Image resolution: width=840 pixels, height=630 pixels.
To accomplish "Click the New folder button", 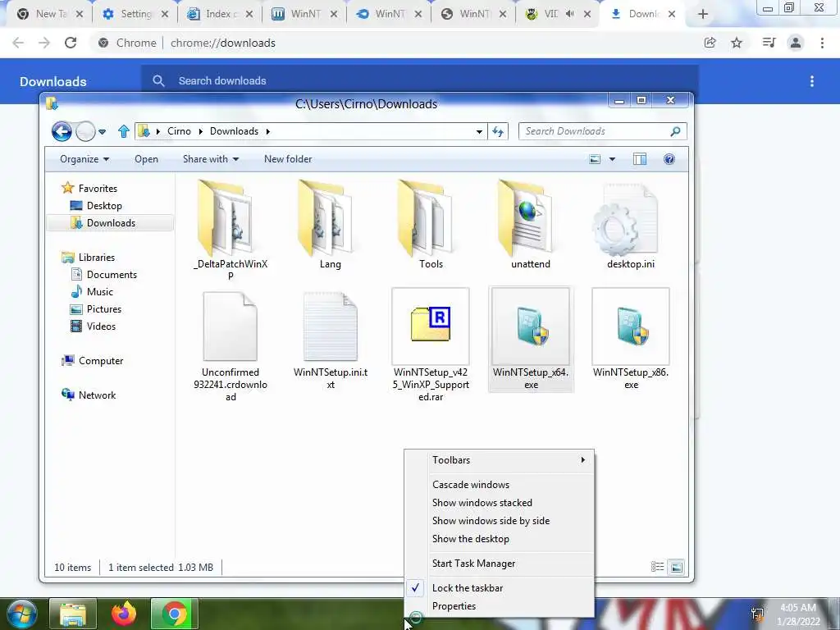I will click(x=288, y=159).
